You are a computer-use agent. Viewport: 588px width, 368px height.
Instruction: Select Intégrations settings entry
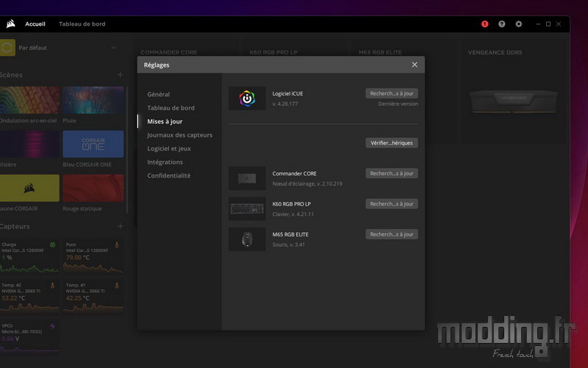point(165,162)
